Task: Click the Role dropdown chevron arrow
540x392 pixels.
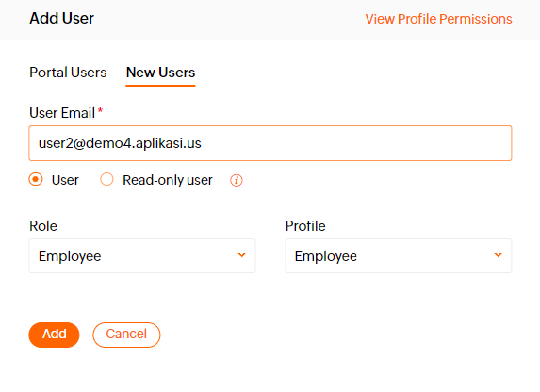Action: [242, 255]
